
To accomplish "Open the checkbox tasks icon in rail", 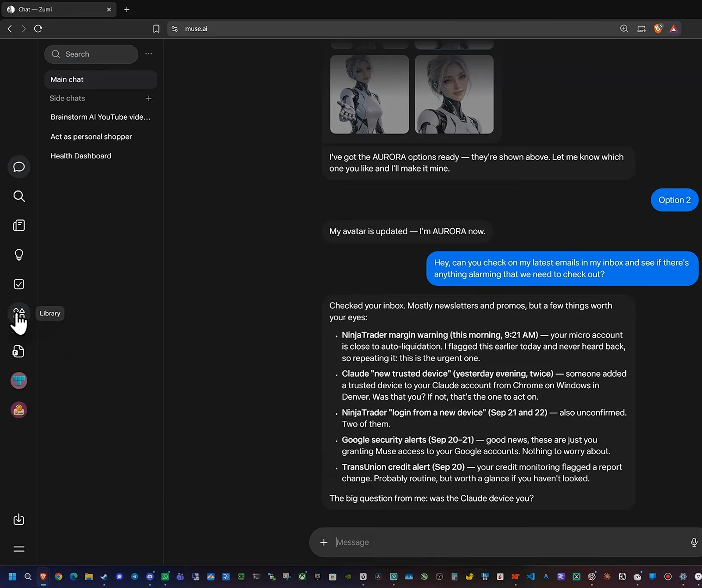I will click(19, 284).
